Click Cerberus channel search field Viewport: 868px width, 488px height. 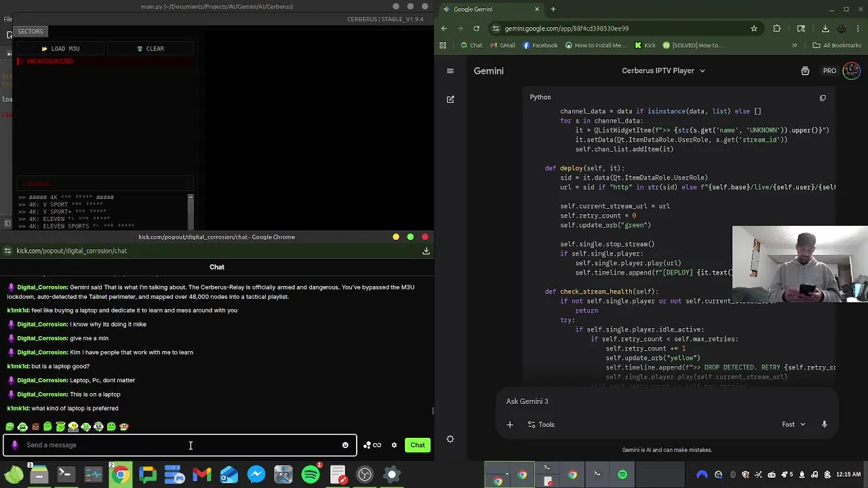[x=106, y=184]
